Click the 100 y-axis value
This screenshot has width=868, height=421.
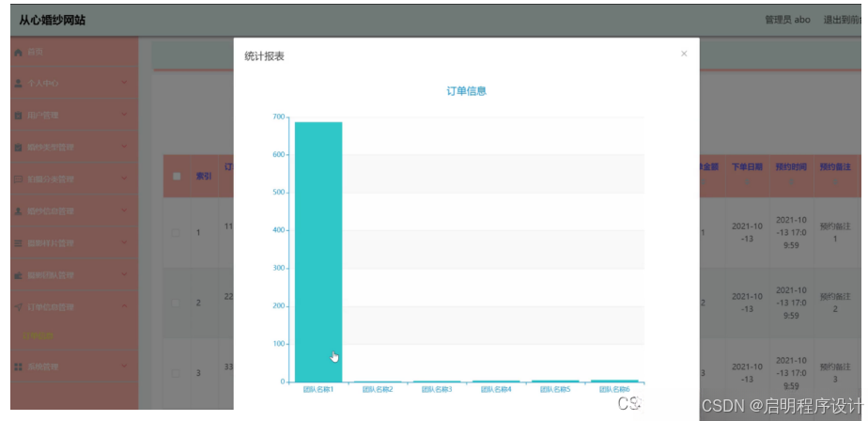278,343
